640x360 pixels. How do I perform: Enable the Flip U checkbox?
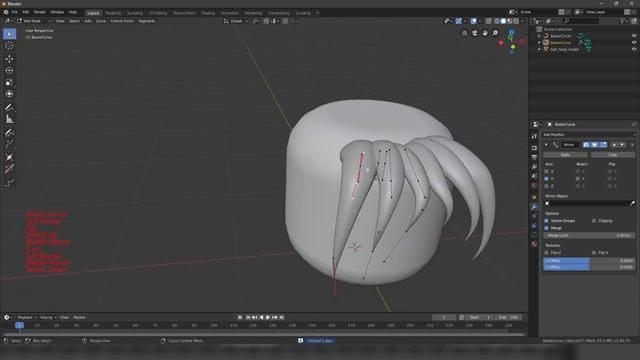547,253
